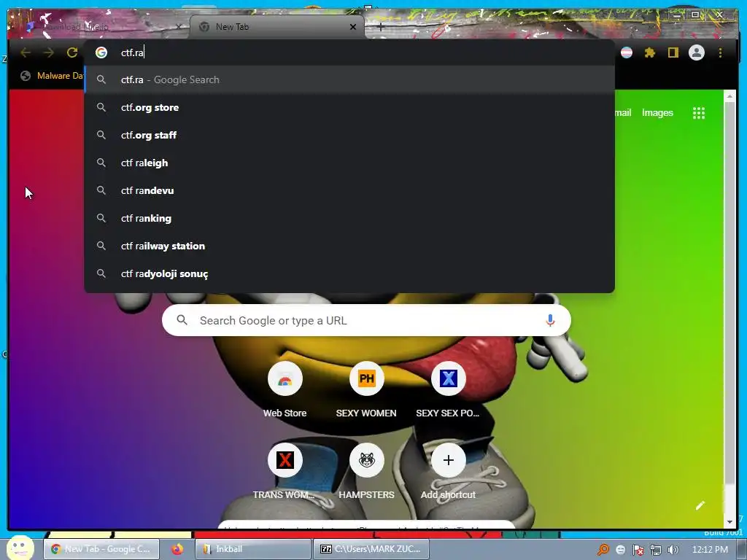747x560 pixels.
Task: Pick the 'ctf raleigh' suggestion
Action: [x=349, y=163]
